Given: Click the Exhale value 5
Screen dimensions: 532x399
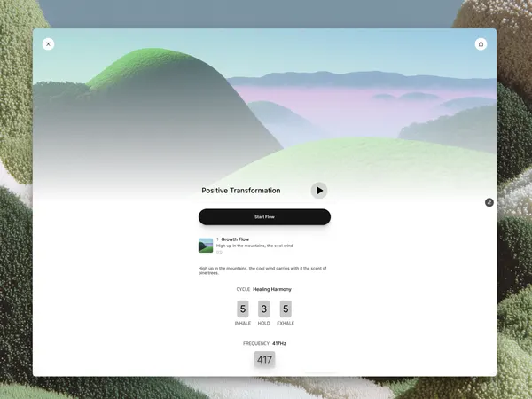Looking at the screenshot, I should [286, 309].
